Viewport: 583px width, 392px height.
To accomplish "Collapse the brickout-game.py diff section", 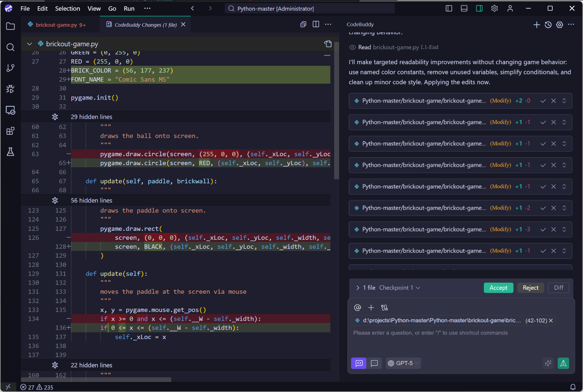I will (30, 44).
